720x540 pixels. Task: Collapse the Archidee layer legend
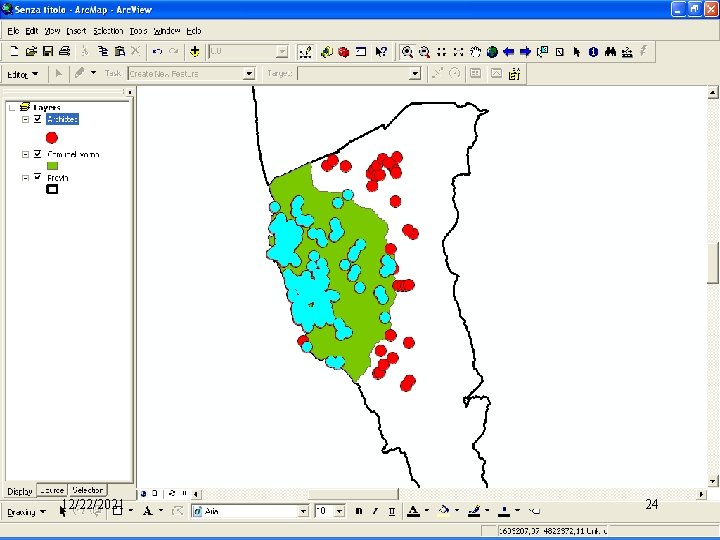point(26,119)
